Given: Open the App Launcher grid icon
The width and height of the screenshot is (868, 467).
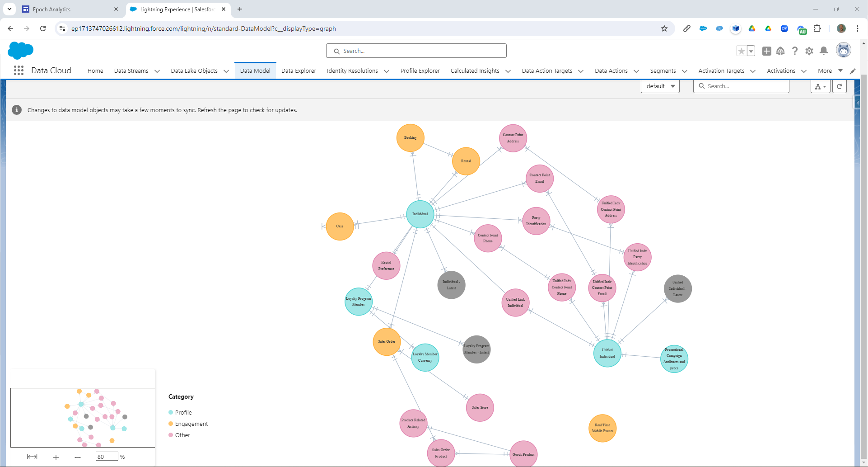Looking at the screenshot, I should (x=19, y=71).
